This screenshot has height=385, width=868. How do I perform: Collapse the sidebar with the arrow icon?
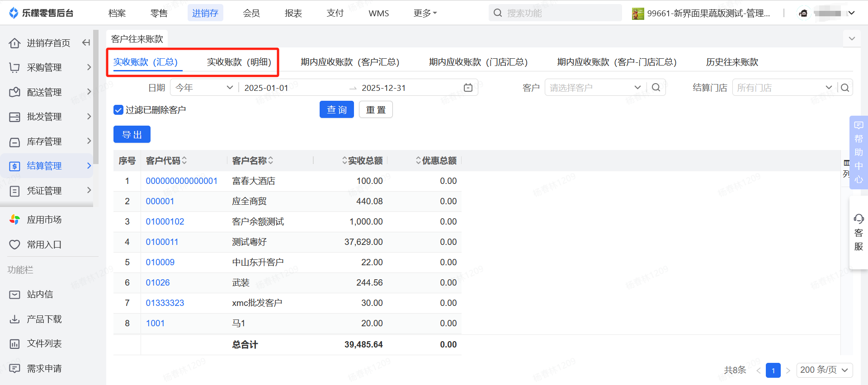point(86,42)
